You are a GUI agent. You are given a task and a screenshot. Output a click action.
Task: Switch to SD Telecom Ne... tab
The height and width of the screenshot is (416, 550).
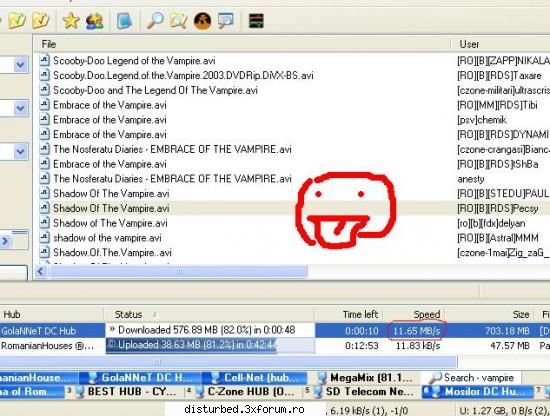pos(362,391)
